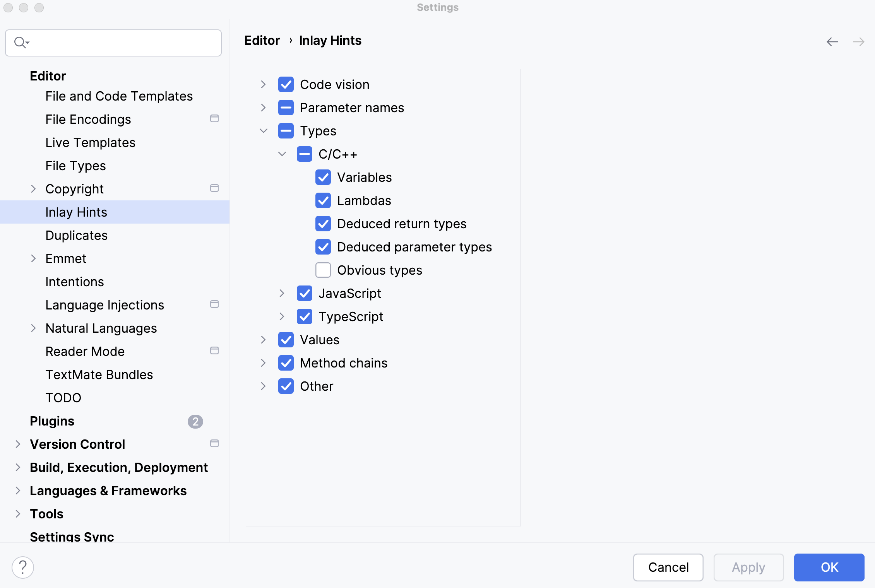
Task: Expand the Method chains node
Action: (x=264, y=363)
